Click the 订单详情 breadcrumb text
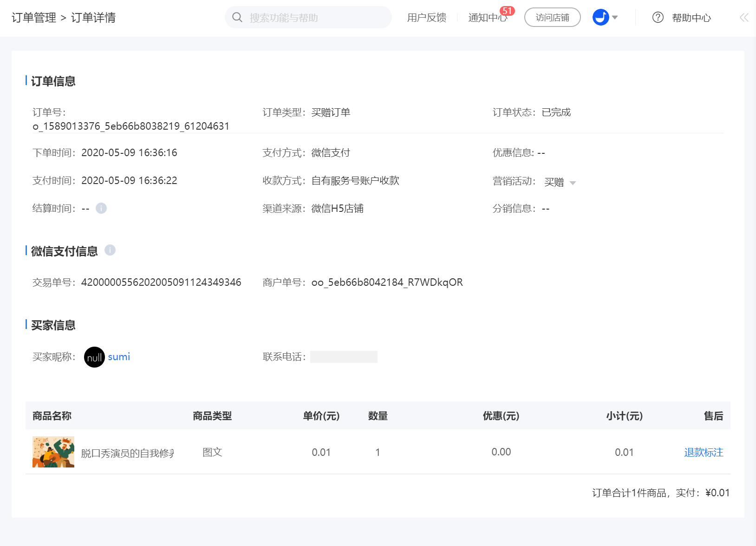Image resolution: width=756 pixels, height=546 pixels. [93, 18]
